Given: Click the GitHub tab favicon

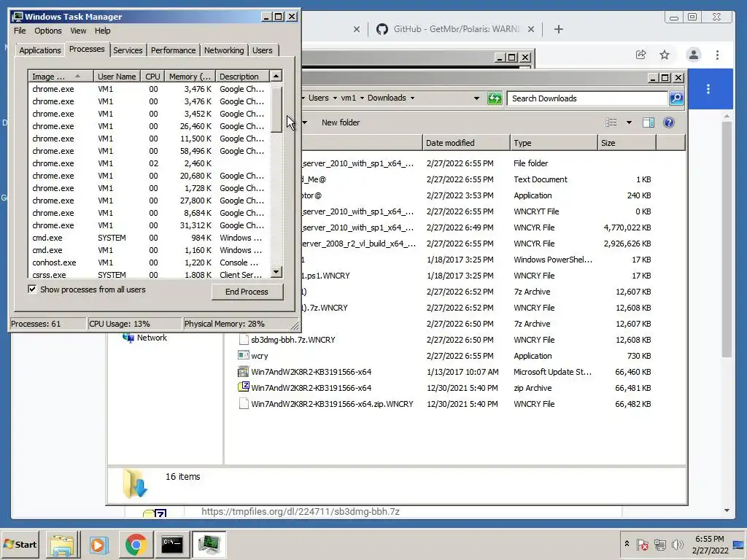Looking at the screenshot, I should [382, 29].
